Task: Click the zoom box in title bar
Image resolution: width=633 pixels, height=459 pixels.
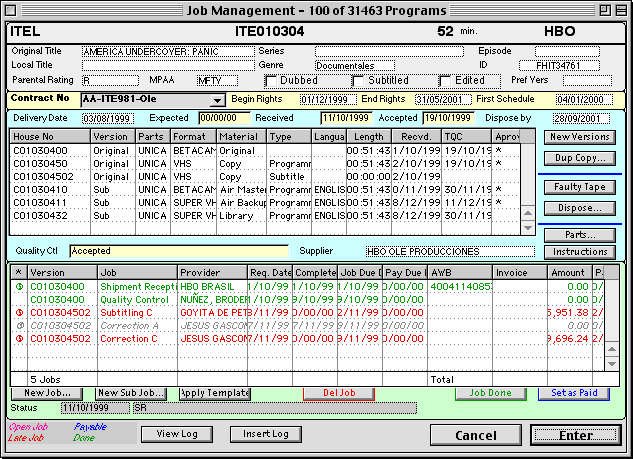Action: pyautogui.click(x=605, y=10)
